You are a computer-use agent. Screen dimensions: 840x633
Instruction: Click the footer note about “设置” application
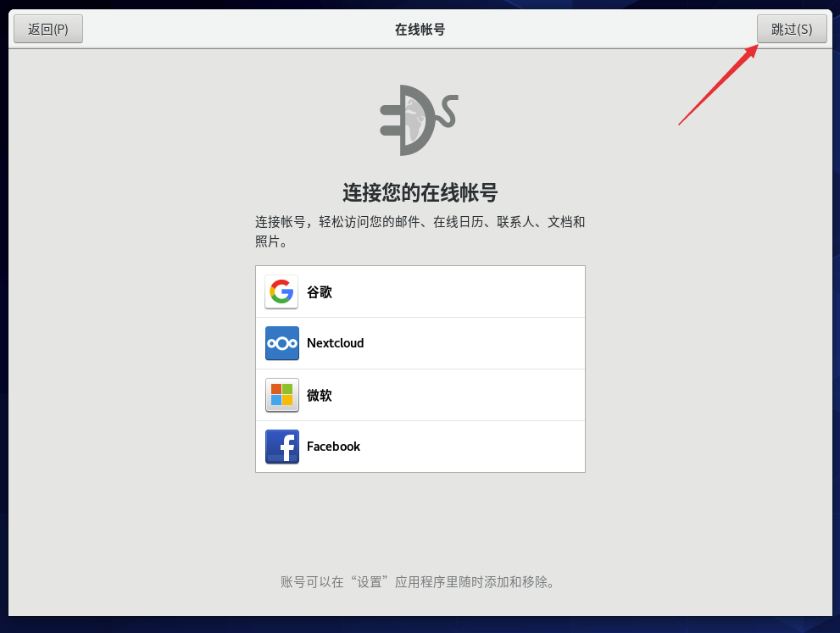pyautogui.click(x=419, y=582)
